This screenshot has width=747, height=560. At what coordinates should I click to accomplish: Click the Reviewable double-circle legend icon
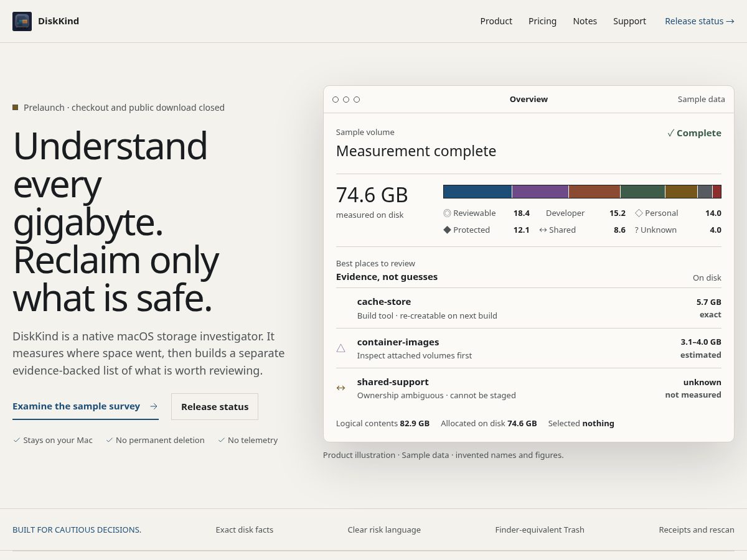tap(447, 213)
